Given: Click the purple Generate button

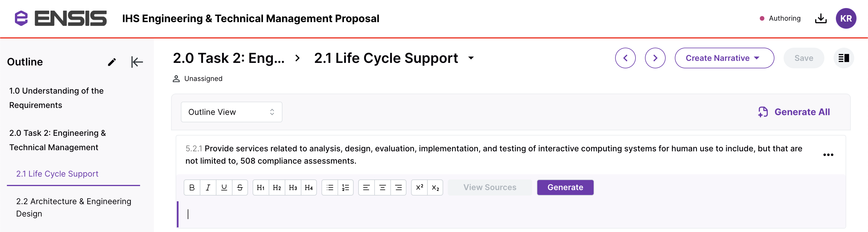Looking at the screenshot, I should point(565,187).
